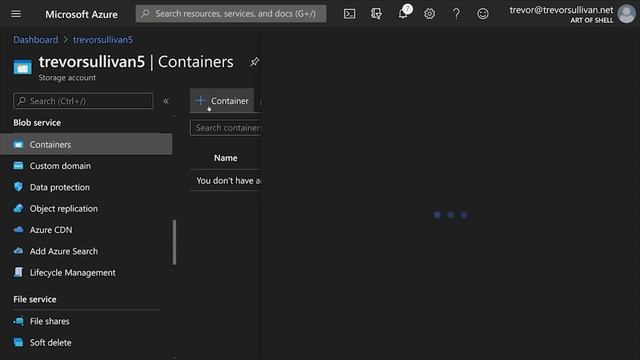Click the Custom domain icon
The height and width of the screenshot is (360, 640).
pyautogui.click(x=18, y=165)
